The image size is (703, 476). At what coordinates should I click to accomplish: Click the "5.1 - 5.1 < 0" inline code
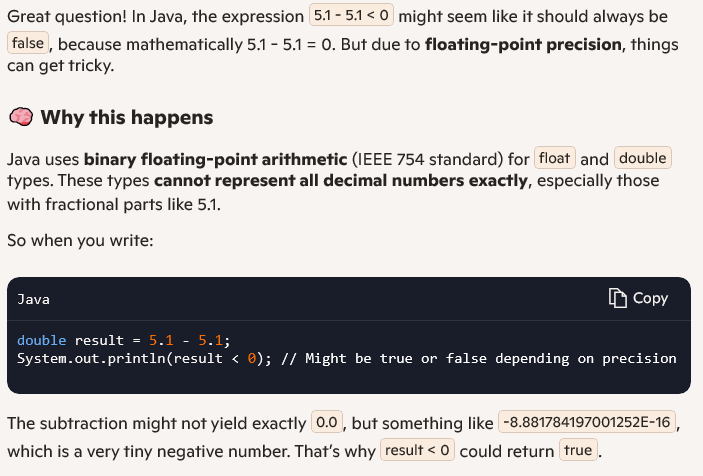pyautogui.click(x=352, y=17)
